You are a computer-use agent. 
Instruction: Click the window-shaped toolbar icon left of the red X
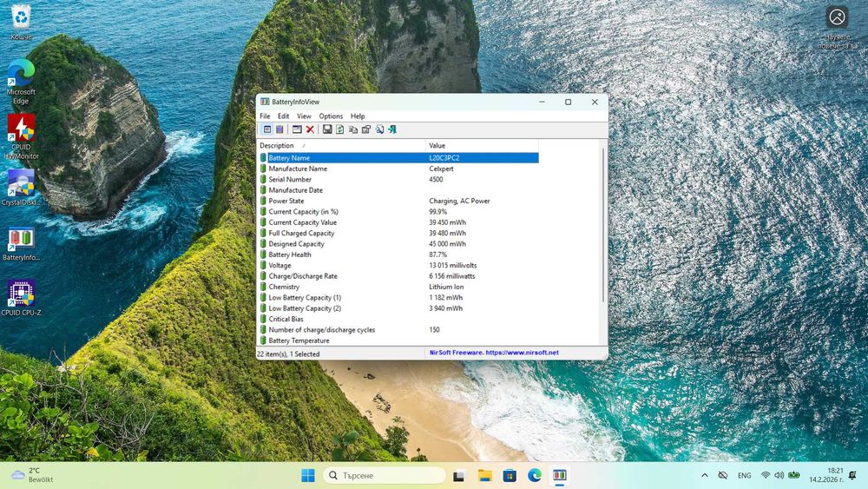point(297,129)
